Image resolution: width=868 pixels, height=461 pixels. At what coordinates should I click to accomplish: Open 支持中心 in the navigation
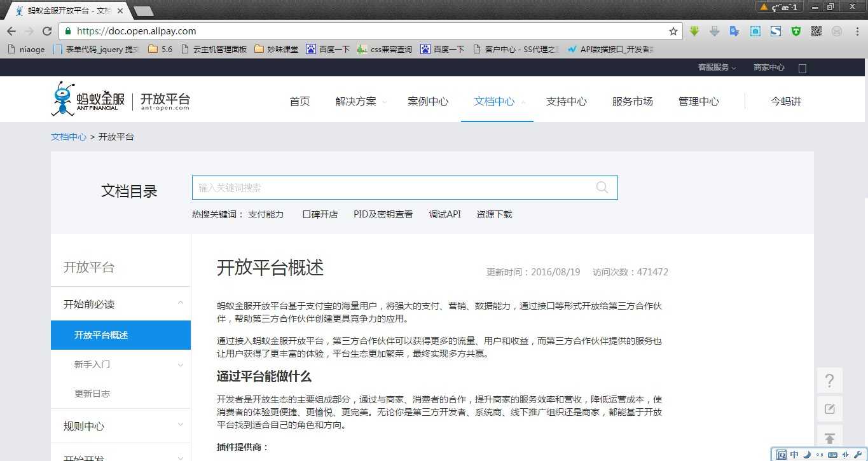point(567,101)
